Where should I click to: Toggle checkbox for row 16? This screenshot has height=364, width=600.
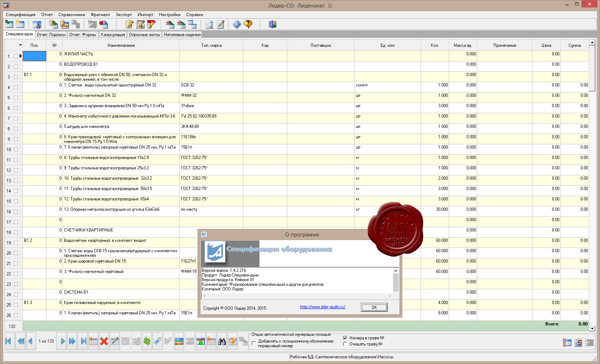[16, 211]
